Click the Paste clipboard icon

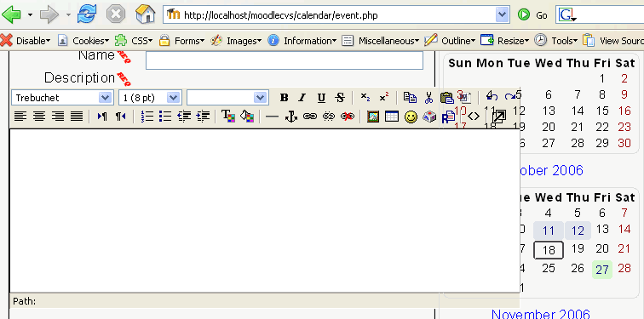pyautogui.click(x=446, y=98)
